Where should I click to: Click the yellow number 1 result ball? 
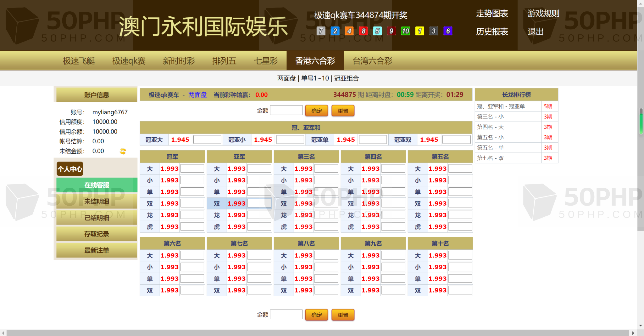click(419, 31)
